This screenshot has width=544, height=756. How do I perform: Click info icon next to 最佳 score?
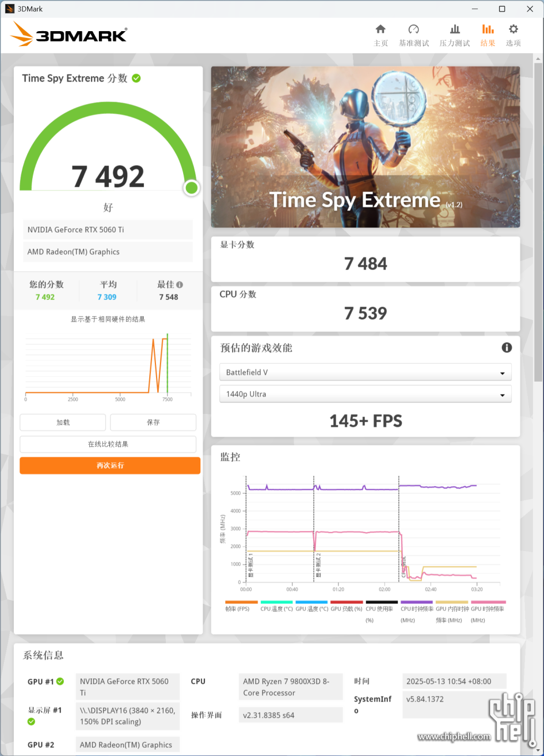pos(179,284)
